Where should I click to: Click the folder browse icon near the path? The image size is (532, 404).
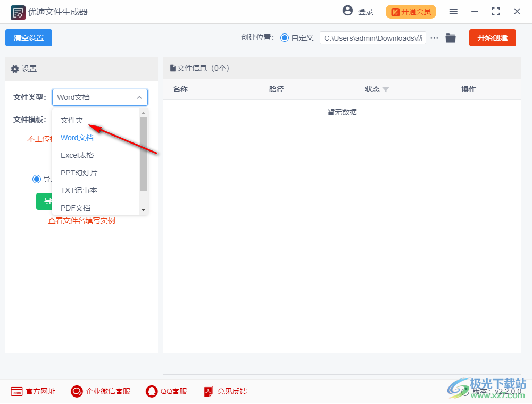451,38
